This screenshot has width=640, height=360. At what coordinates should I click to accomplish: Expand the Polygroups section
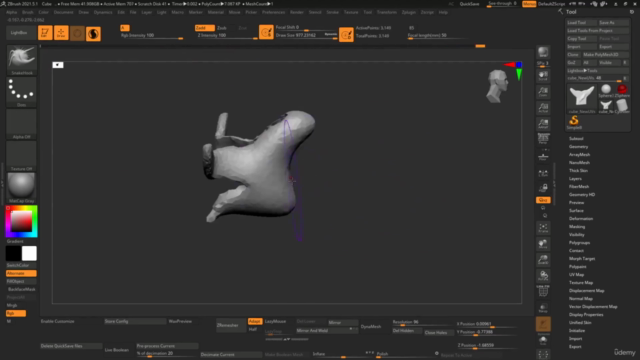(579, 243)
